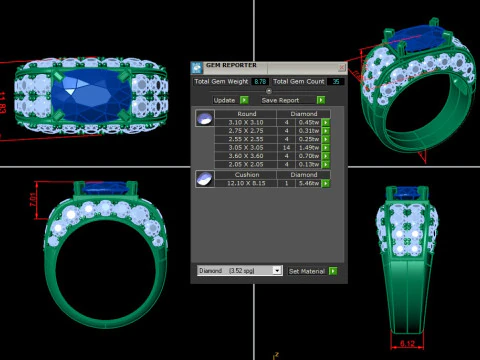
Task: Click the 7.01 height dimension label
Action: click(x=32, y=199)
